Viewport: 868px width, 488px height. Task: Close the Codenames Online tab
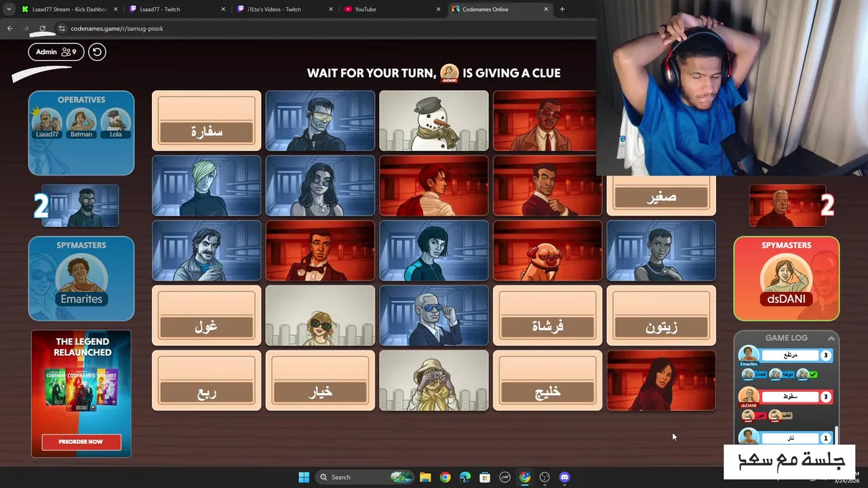(546, 9)
